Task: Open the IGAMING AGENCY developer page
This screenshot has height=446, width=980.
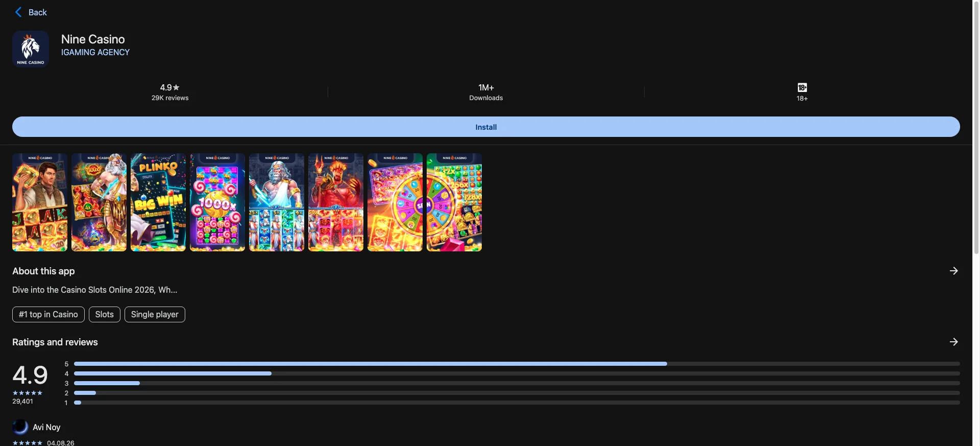Action: coord(95,52)
